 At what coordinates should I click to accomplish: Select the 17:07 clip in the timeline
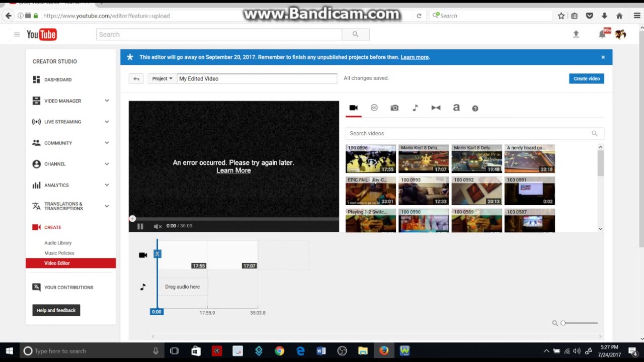click(x=232, y=255)
